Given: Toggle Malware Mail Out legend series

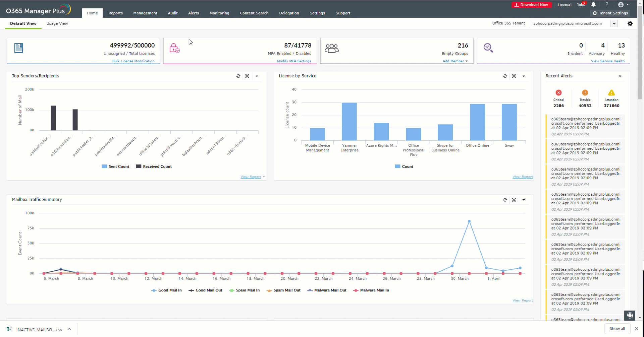Looking at the screenshot, I should 327,290.
